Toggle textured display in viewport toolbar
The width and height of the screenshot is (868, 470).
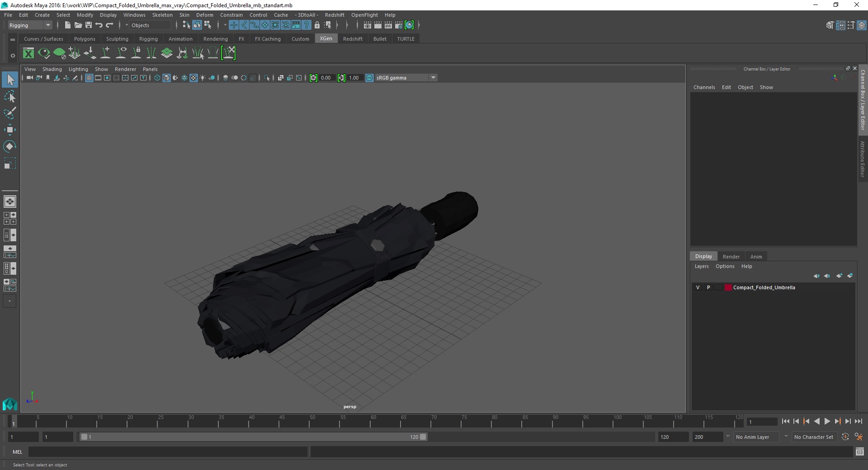point(193,78)
